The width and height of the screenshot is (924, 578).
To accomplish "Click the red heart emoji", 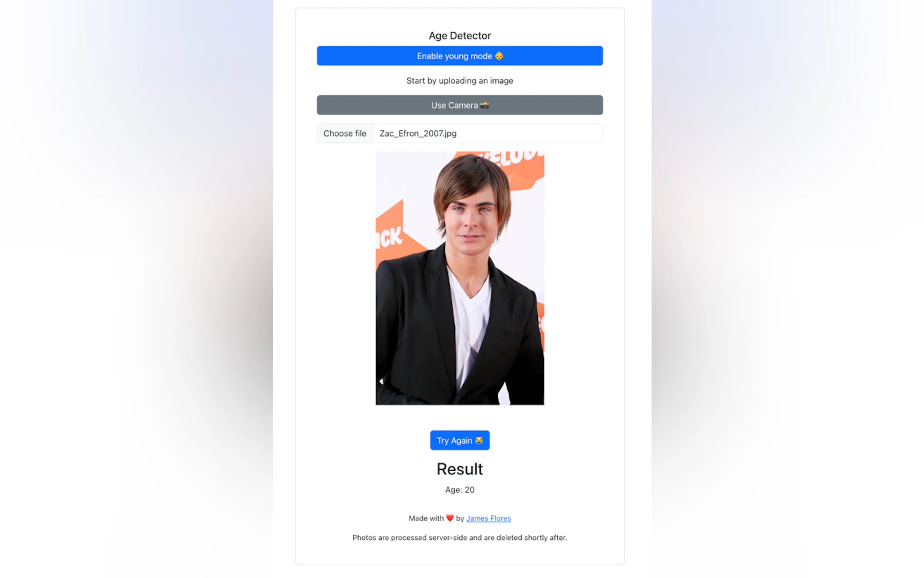I will pos(450,518).
